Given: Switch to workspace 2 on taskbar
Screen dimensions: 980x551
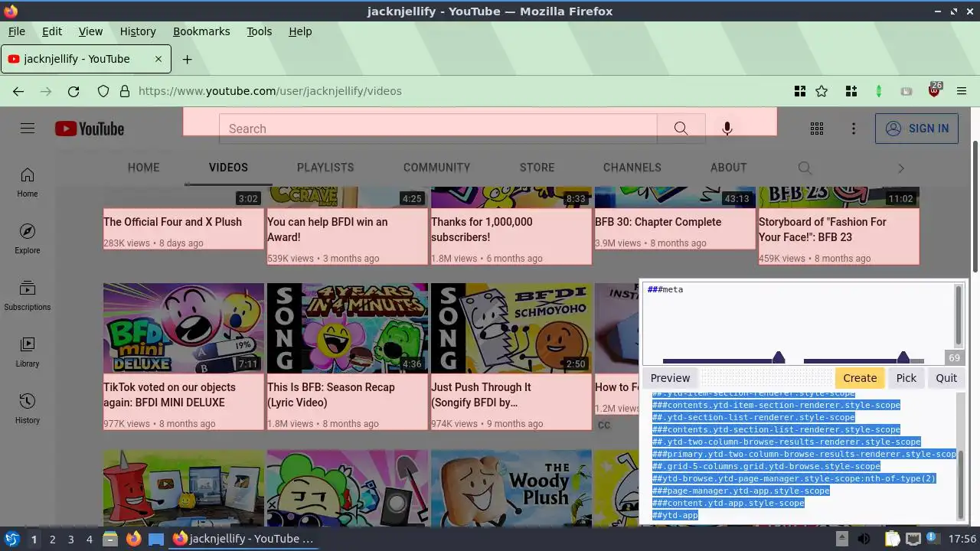Looking at the screenshot, I should 52,539.
